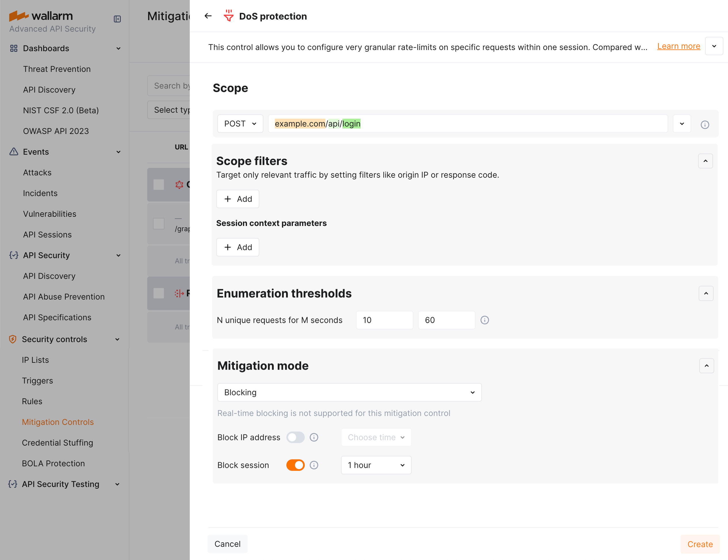
Task: Click the Dashboards grid icon
Action: [x=14, y=48]
